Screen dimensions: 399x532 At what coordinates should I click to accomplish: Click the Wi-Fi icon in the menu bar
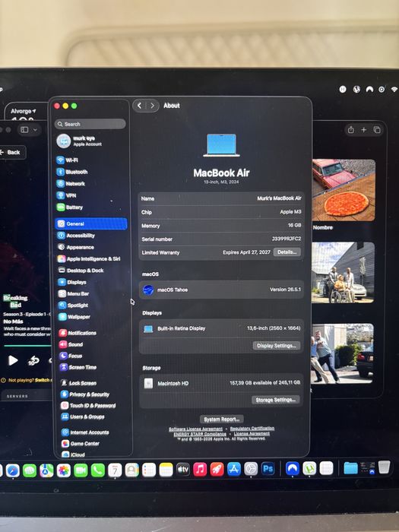pos(394,89)
